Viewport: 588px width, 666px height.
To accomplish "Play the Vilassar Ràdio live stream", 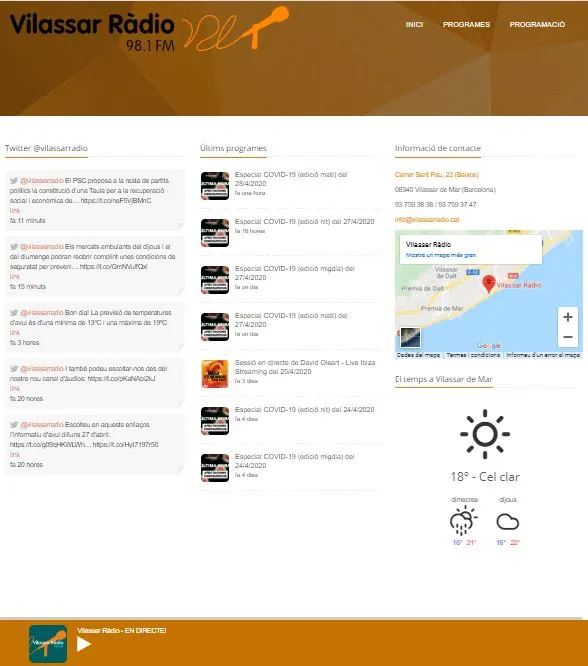I will pyautogui.click(x=84, y=644).
